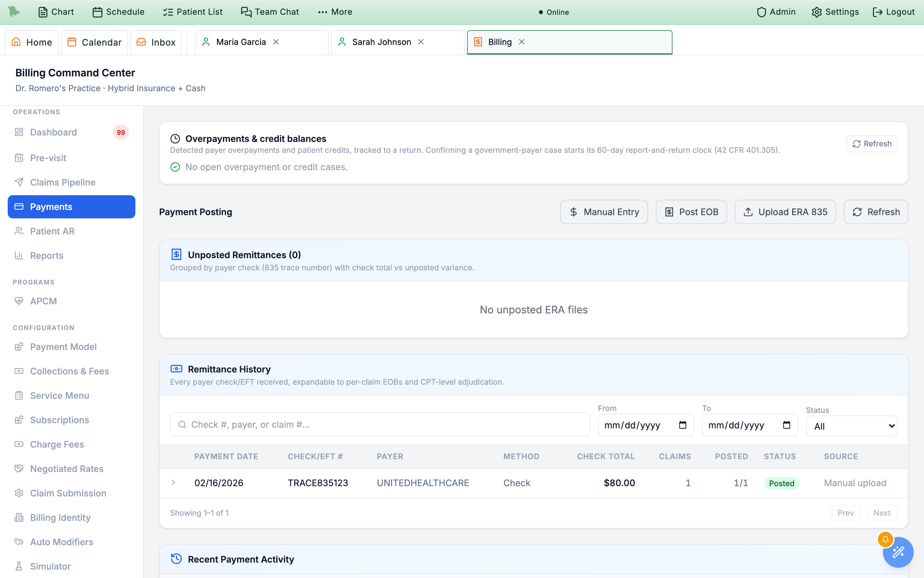This screenshot has width=924, height=578.
Task: Open Pre-visit in the sidebar
Action: click(72, 158)
